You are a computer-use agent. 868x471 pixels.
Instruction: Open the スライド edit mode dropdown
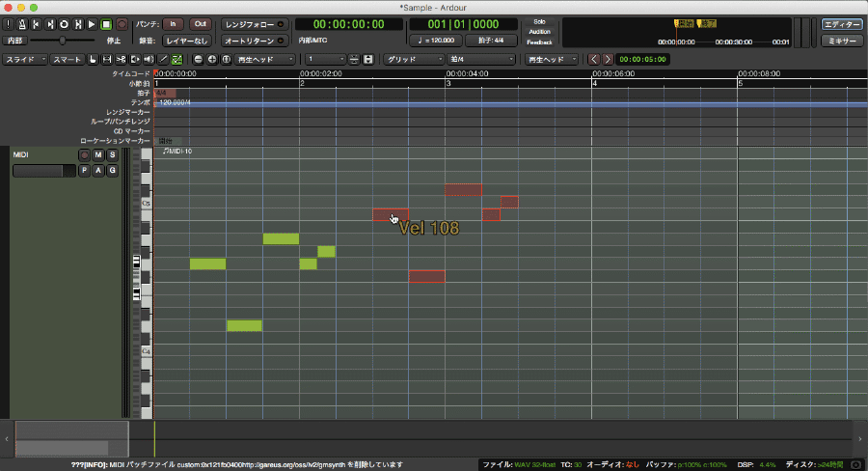tap(23, 60)
